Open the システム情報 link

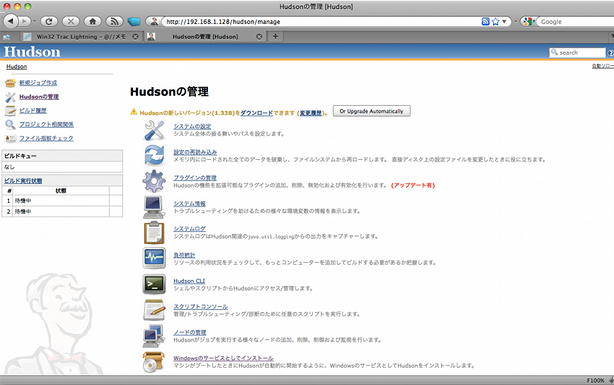(190, 204)
